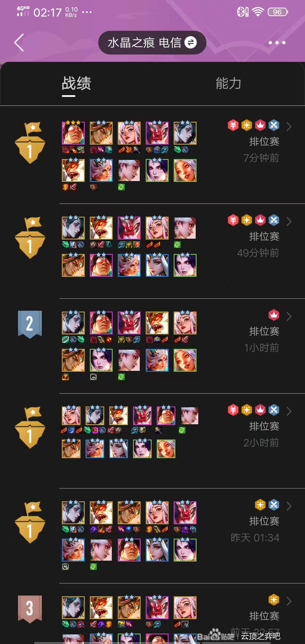Tap the second-place badge icon
The height and width of the screenshot is (644, 305).
click(30, 324)
